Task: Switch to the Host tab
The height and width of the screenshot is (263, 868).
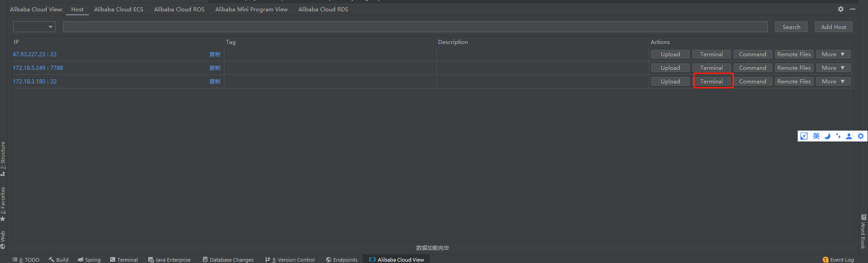Action: (78, 10)
